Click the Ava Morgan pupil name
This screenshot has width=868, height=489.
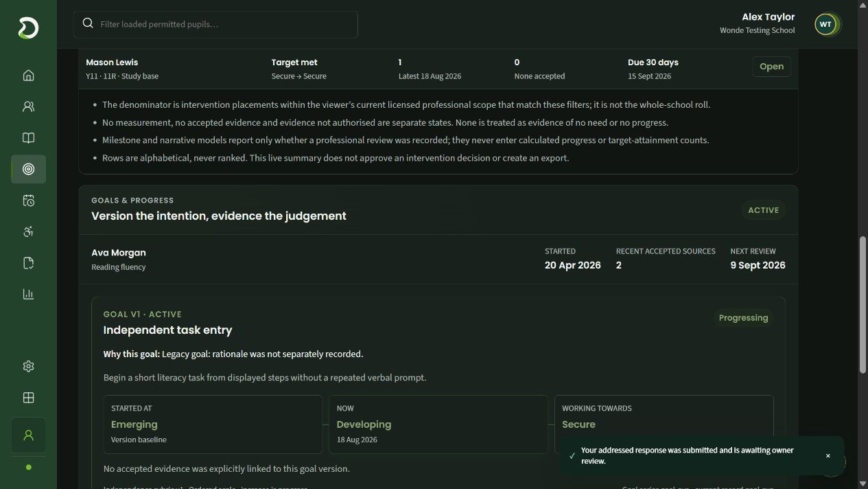click(x=119, y=253)
